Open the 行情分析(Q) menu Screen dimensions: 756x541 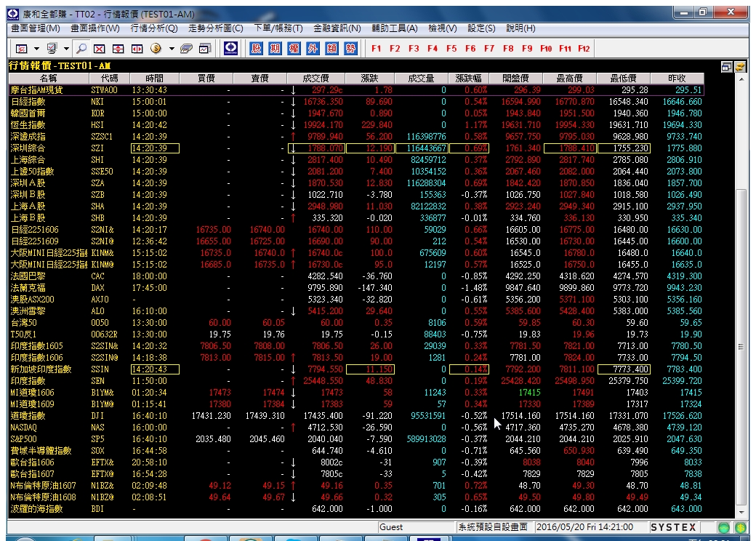pos(154,28)
